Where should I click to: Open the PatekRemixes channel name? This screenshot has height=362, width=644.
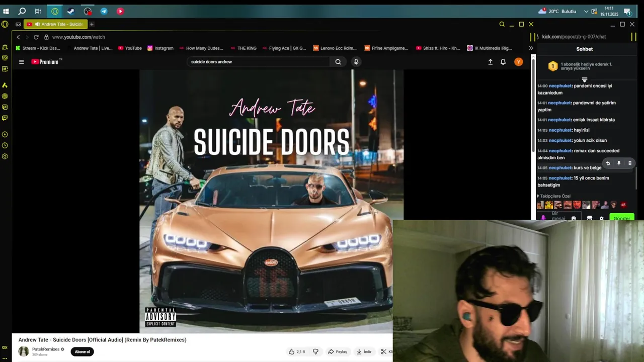click(46, 349)
